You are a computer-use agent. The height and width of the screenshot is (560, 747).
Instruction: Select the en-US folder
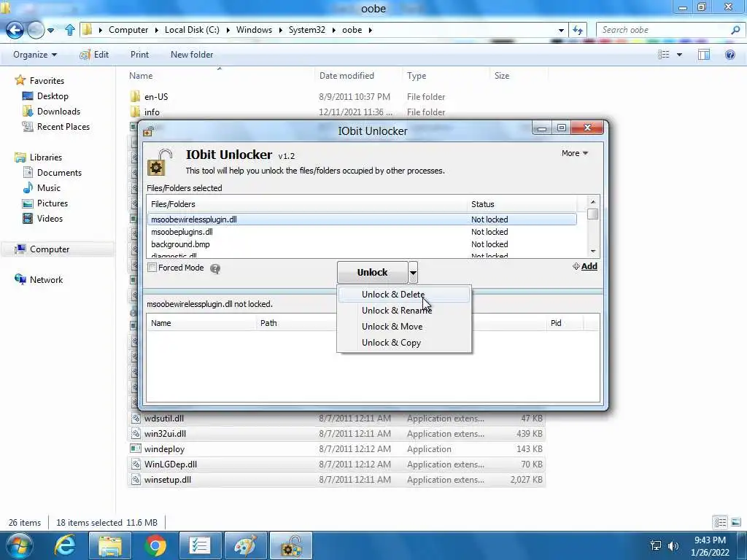(156, 97)
